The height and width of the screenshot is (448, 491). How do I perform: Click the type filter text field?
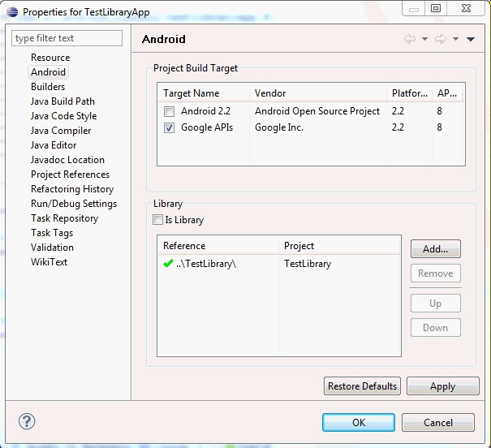(67, 38)
